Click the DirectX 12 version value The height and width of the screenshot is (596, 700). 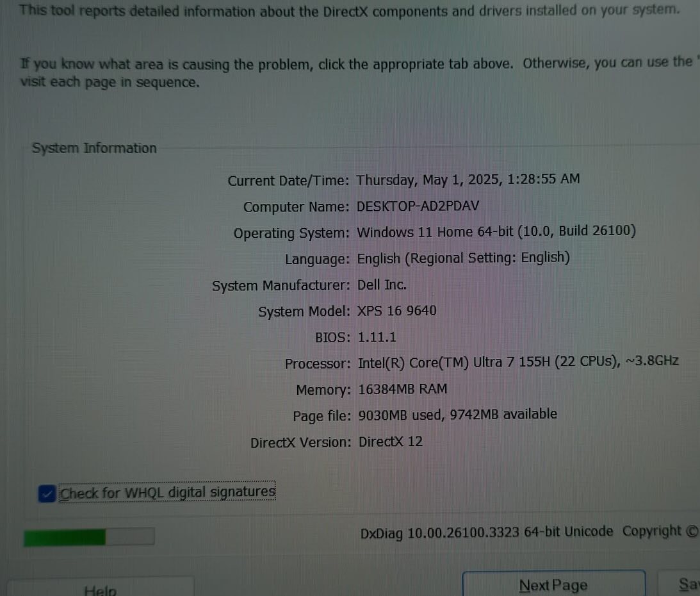click(391, 442)
